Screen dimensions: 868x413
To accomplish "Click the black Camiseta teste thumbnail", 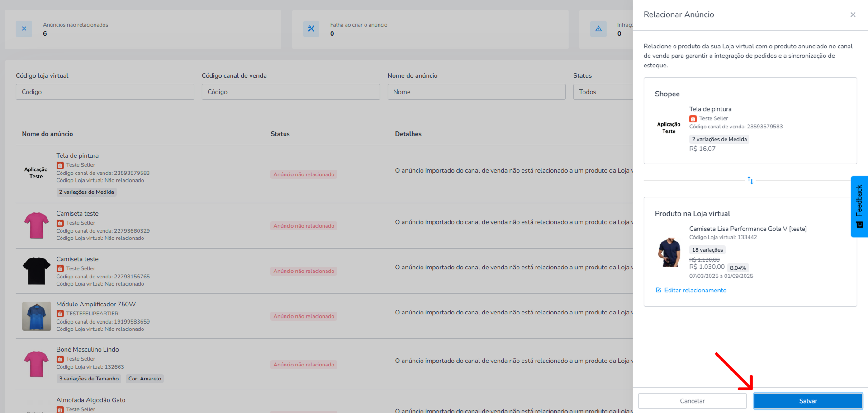I will (x=37, y=271).
